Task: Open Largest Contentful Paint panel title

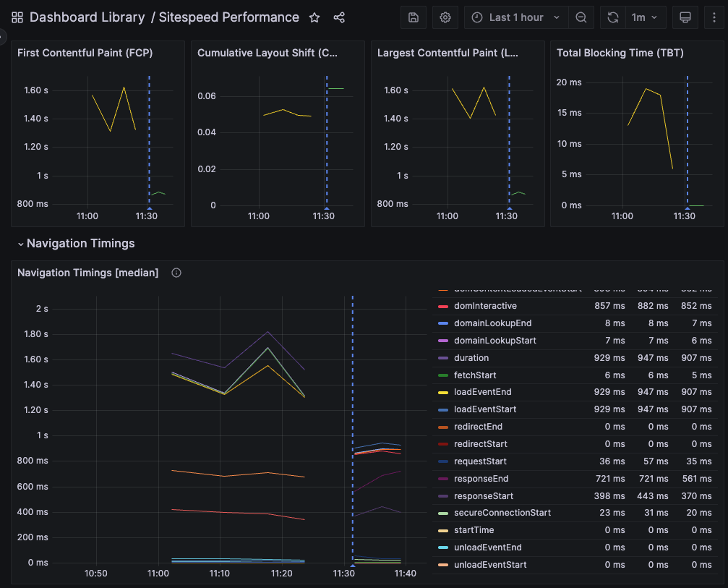Action: tap(447, 53)
